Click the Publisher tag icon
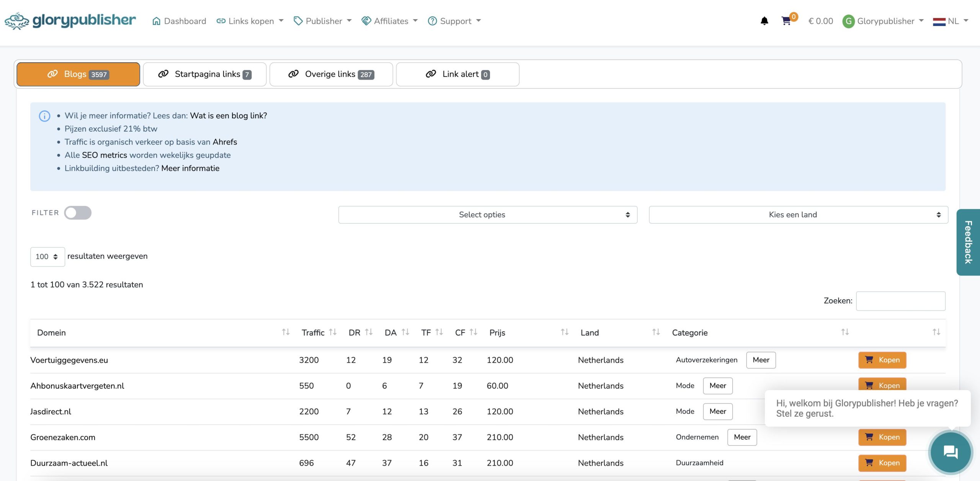The image size is (980, 481). click(x=298, y=21)
